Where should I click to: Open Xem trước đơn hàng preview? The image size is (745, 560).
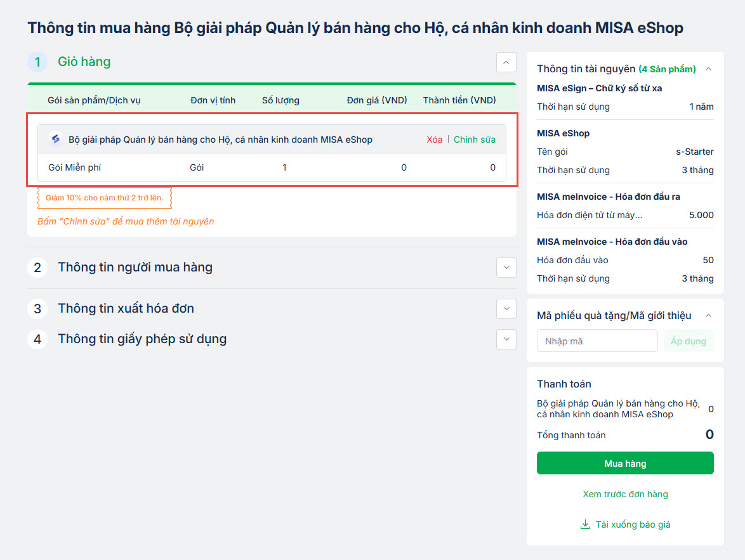(625, 494)
